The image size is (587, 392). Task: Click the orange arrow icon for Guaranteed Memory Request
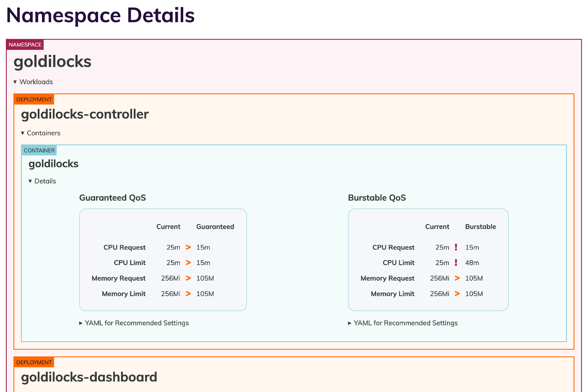click(x=188, y=278)
